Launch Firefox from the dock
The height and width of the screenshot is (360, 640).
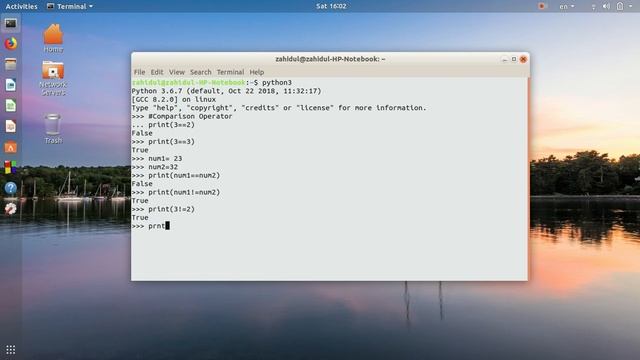coord(11,43)
